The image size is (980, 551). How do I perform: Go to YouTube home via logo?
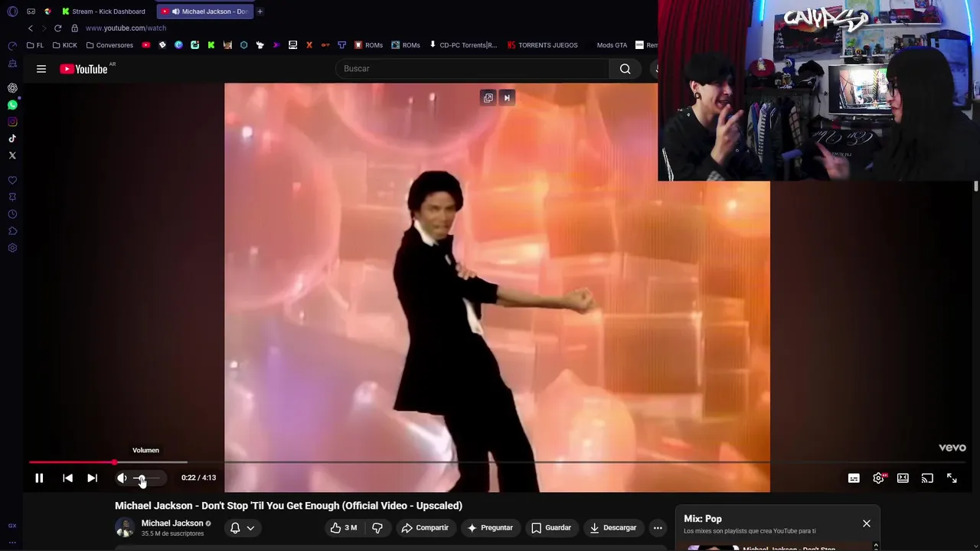(84, 69)
